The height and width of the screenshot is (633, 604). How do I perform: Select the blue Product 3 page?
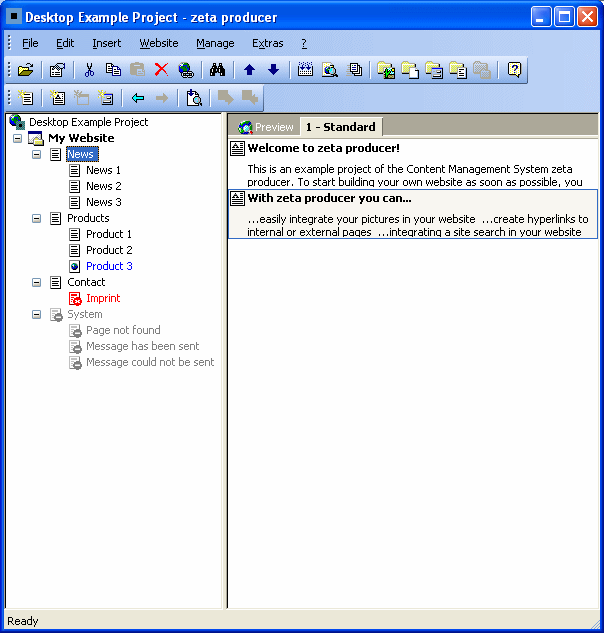point(109,266)
